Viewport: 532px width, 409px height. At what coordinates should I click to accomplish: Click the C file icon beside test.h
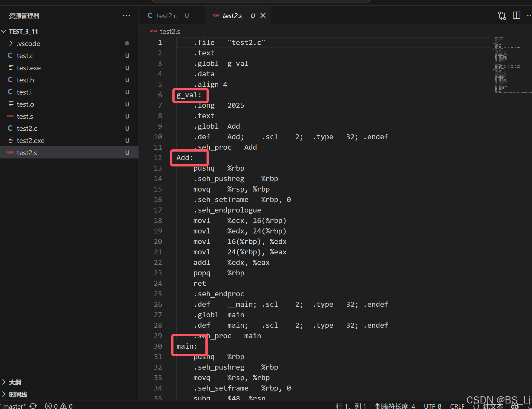[10, 80]
